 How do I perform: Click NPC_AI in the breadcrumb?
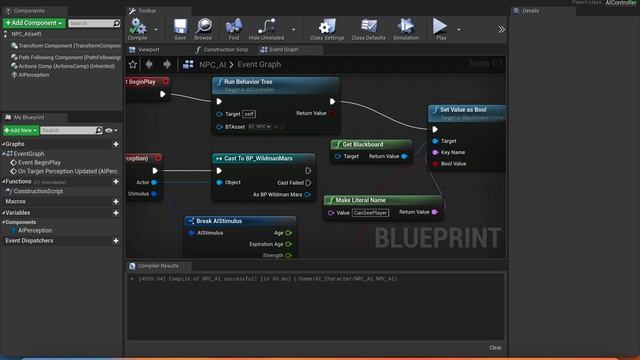[x=213, y=64]
